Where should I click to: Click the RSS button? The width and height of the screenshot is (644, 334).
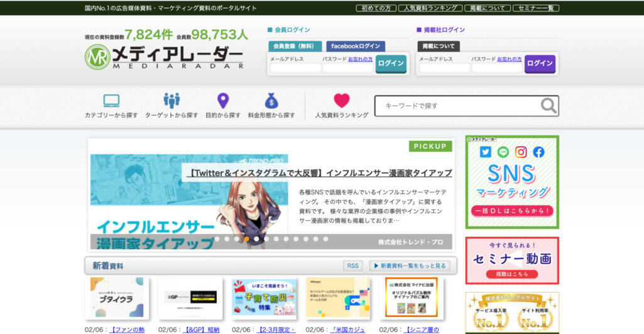[353, 266]
